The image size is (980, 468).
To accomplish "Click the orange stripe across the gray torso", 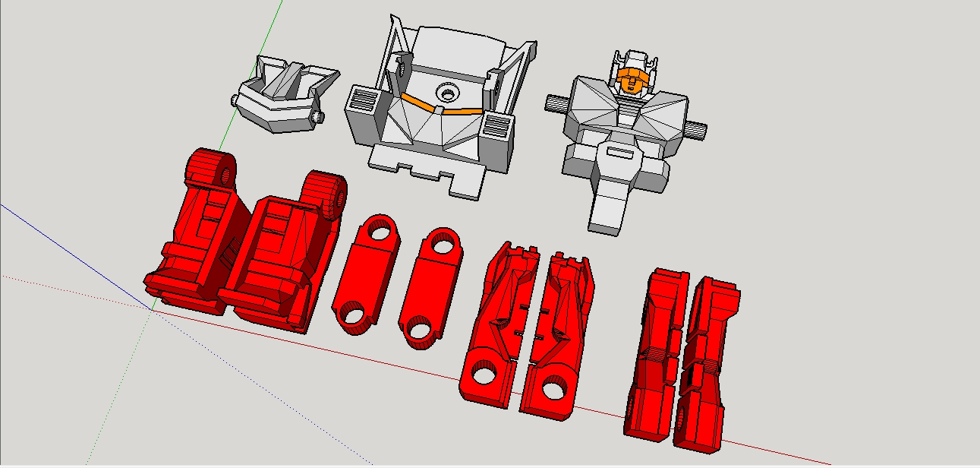I will click(443, 106).
